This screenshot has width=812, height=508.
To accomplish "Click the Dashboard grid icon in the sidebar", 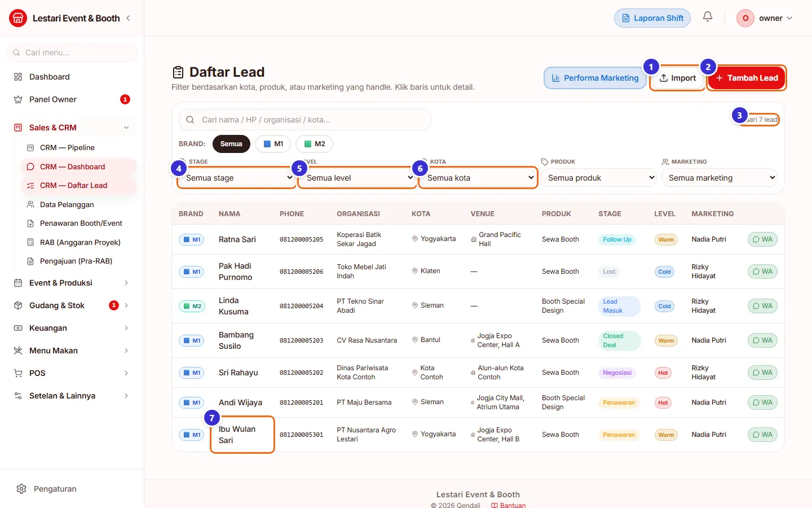I will (18, 77).
